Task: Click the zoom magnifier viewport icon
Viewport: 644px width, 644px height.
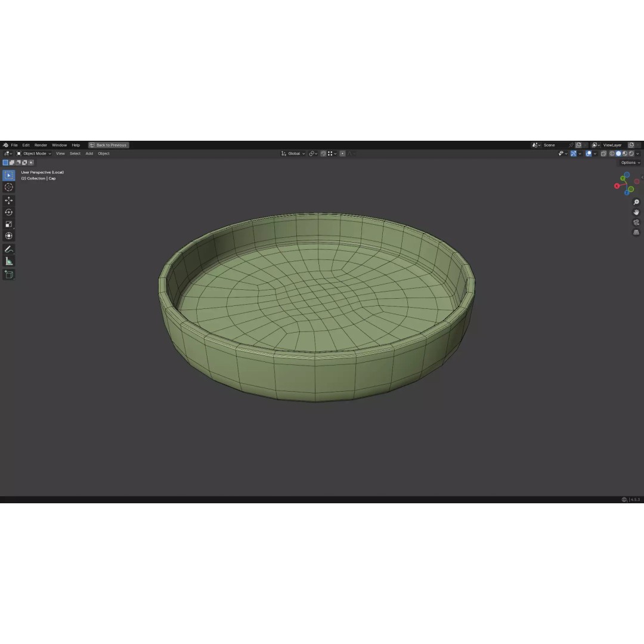Action: (x=636, y=202)
